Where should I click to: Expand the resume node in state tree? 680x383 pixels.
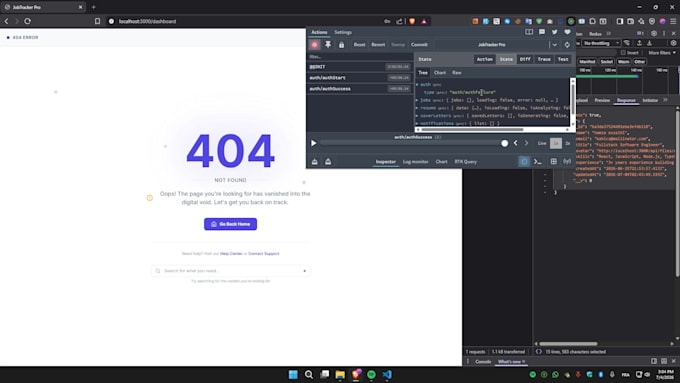(x=418, y=108)
